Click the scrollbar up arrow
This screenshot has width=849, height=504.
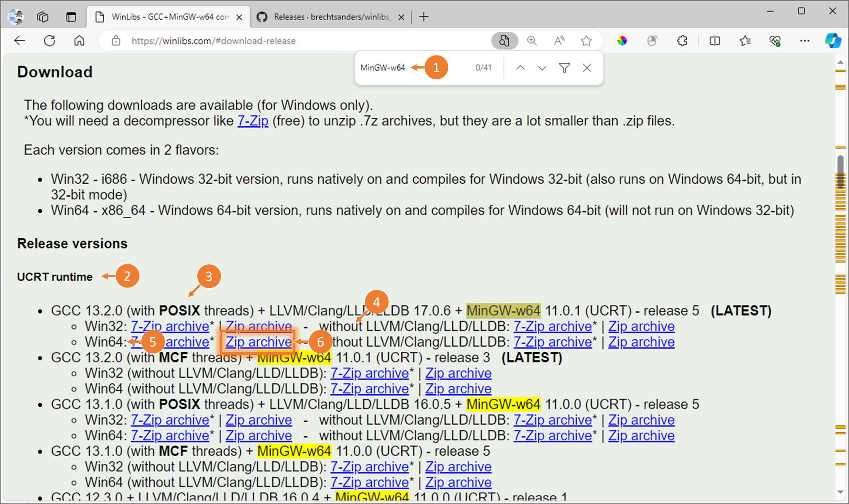coord(840,62)
